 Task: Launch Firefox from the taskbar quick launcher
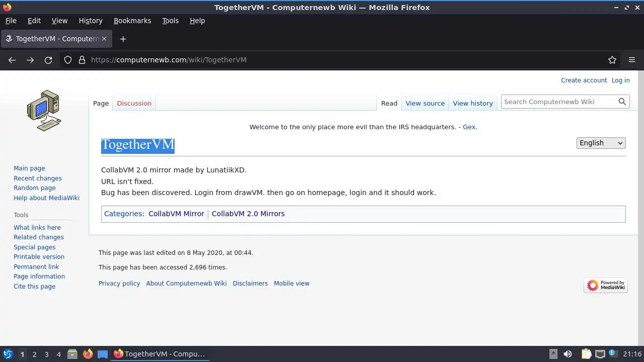click(x=88, y=354)
